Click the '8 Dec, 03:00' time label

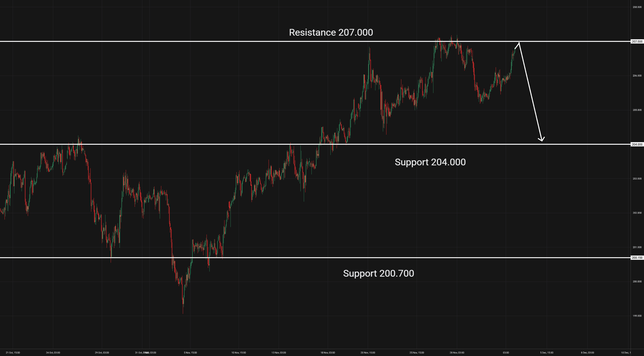click(x=587, y=352)
